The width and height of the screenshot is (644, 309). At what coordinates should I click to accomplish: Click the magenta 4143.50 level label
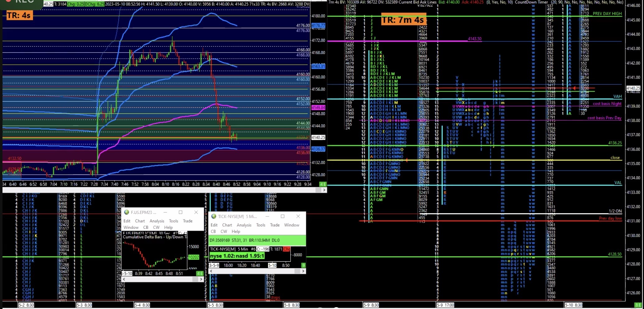click(x=475, y=39)
